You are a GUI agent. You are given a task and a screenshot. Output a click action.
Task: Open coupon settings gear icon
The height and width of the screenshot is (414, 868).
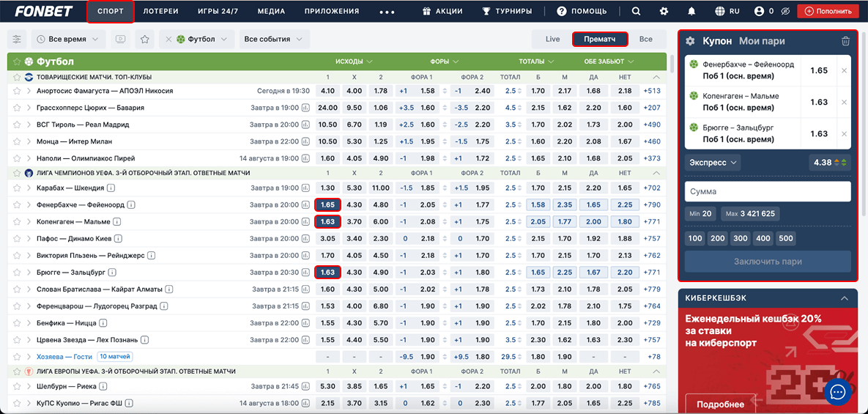(690, 42)
